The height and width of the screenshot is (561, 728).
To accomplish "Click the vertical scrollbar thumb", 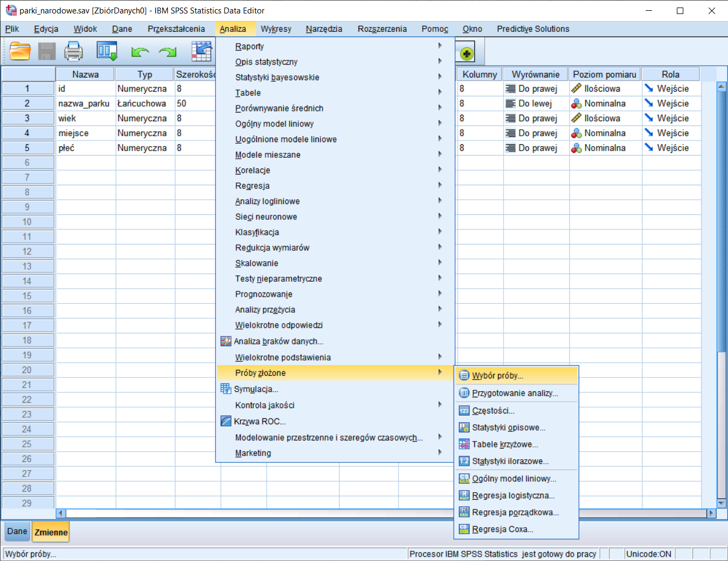I will [722, 221].
